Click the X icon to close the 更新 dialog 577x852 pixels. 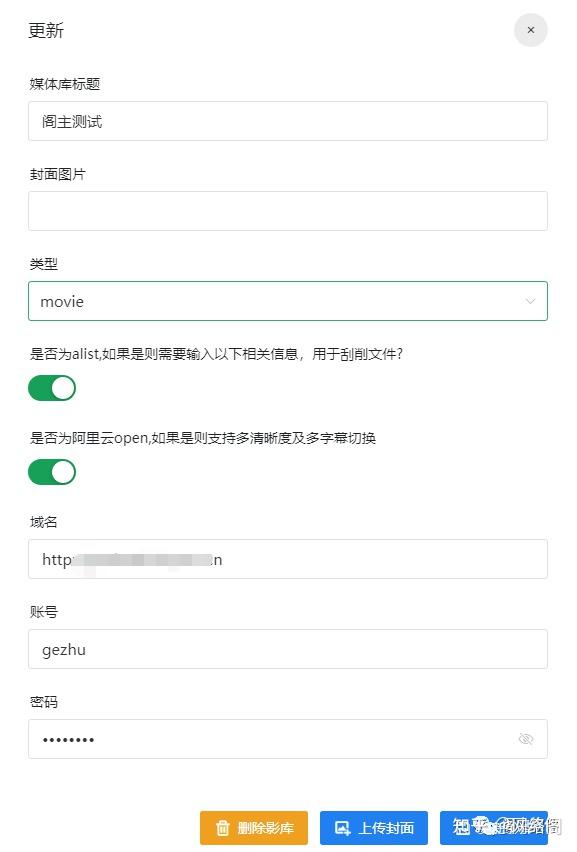coord(531,30)
